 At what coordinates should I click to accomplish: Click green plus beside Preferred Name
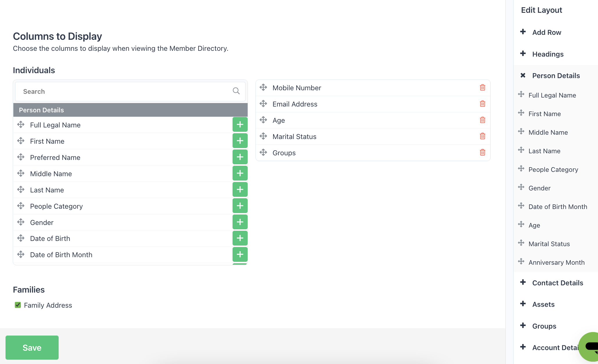pyautogui.click(x=240, y=157)
